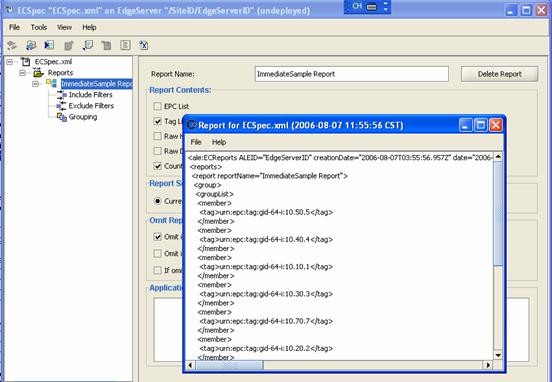Click the Delete Report button
This screenshot has height=382, width=552.
click(500, 74)
